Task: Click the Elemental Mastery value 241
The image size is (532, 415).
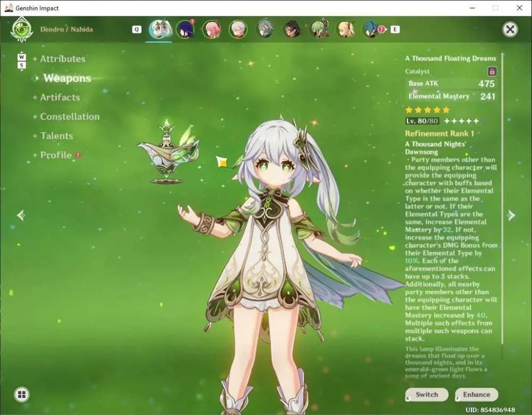Action: (x=488, y=97)
